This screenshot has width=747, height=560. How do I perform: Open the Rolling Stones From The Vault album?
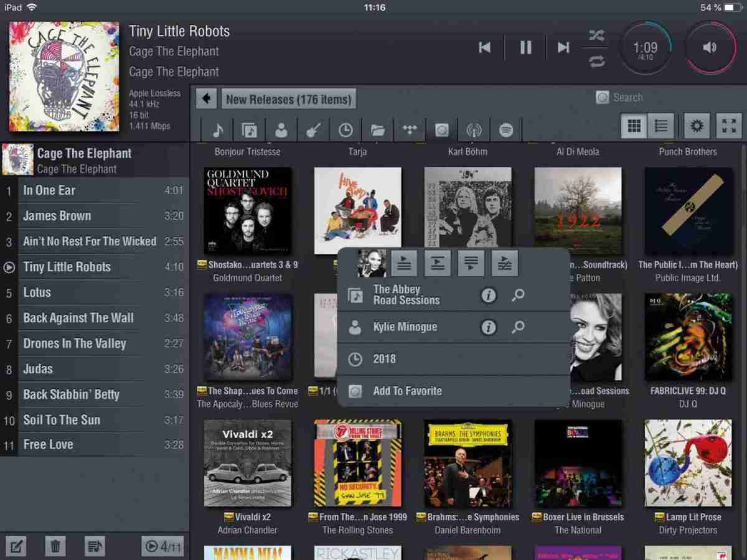[358, 463]
